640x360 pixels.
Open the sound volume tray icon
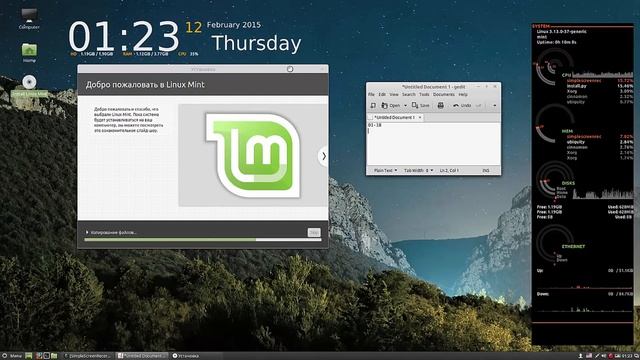pos(604,356)
